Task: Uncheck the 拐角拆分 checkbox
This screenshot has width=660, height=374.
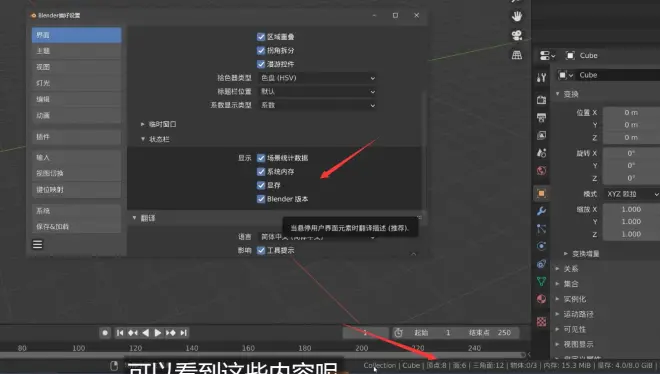Action: (261, 50)
